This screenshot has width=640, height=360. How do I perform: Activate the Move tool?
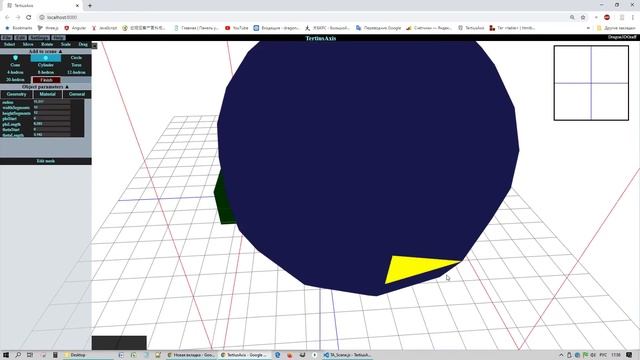[28, 44]
